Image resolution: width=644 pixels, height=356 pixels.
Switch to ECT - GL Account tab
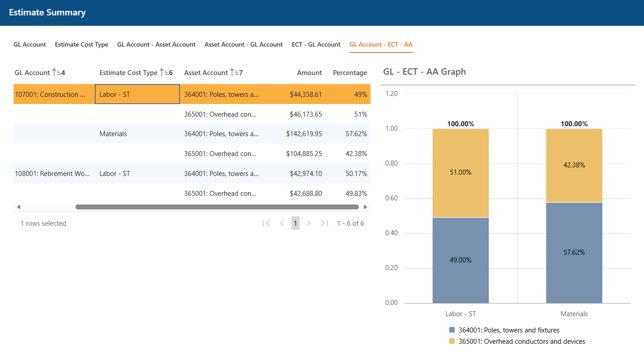(x=316, y=44)
